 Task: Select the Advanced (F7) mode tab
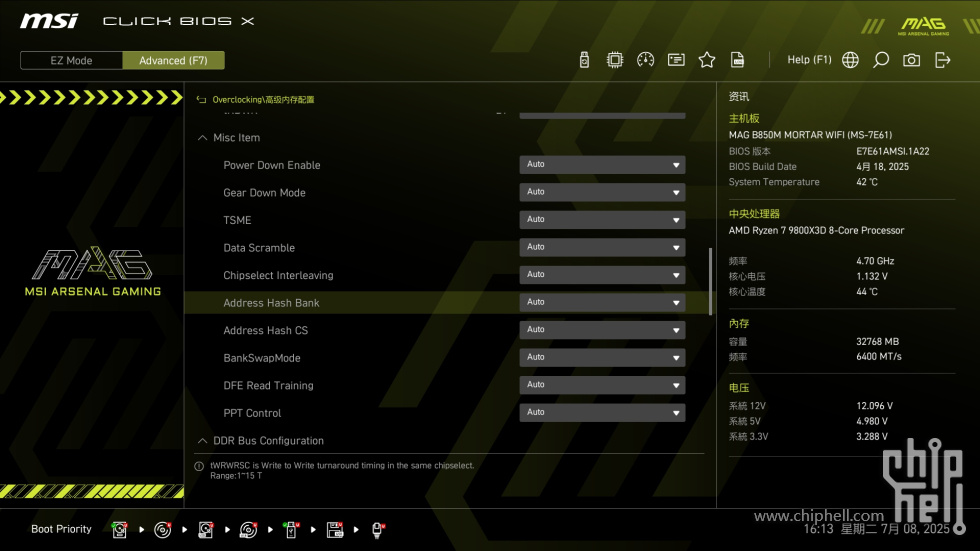pyautogui.click(x=173, y=61)
